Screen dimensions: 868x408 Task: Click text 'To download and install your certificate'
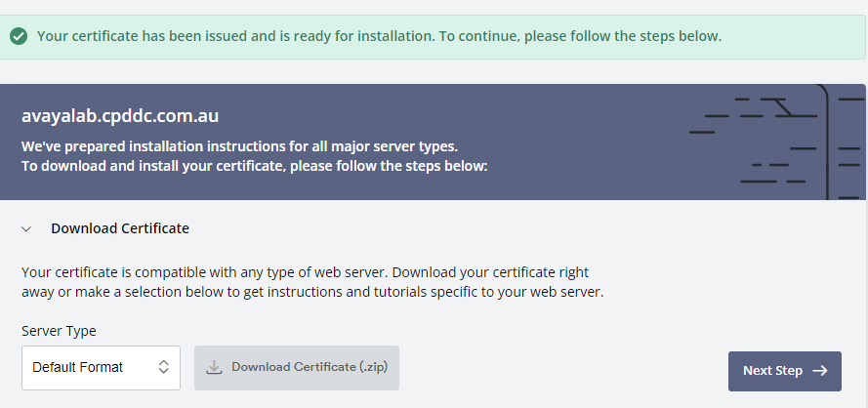click(x=153, y=166)
